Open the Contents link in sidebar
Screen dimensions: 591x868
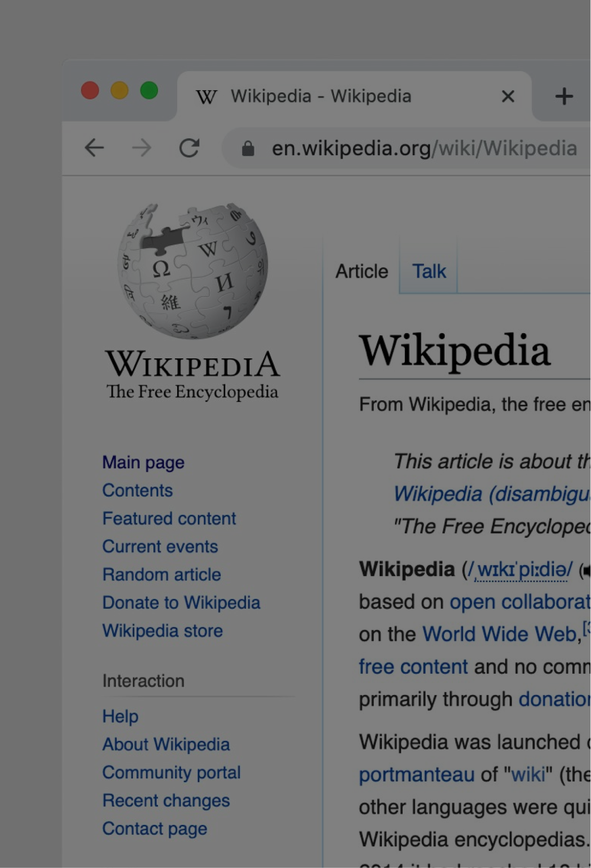pyautogui.click(x=137, y=491)
